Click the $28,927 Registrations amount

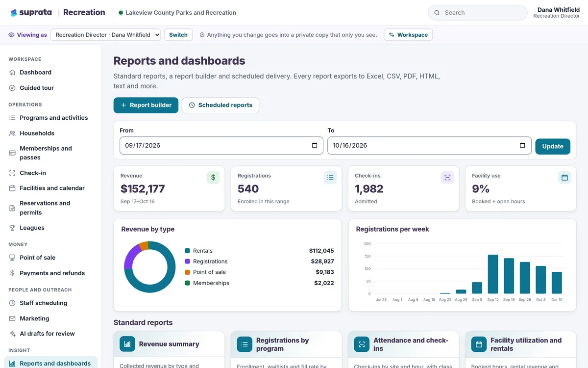(x=322, y=262)
